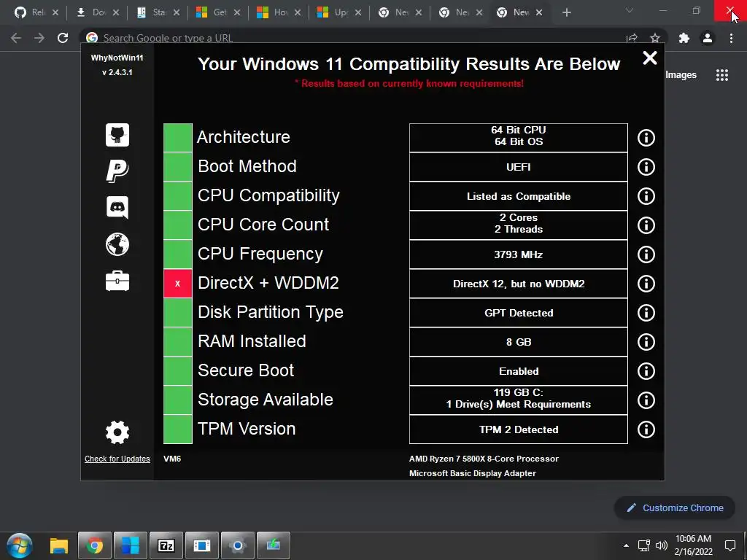The width and height of the screenshot is (747, 560).
Task: Open the notification center icon
Action: click(729, 545)
